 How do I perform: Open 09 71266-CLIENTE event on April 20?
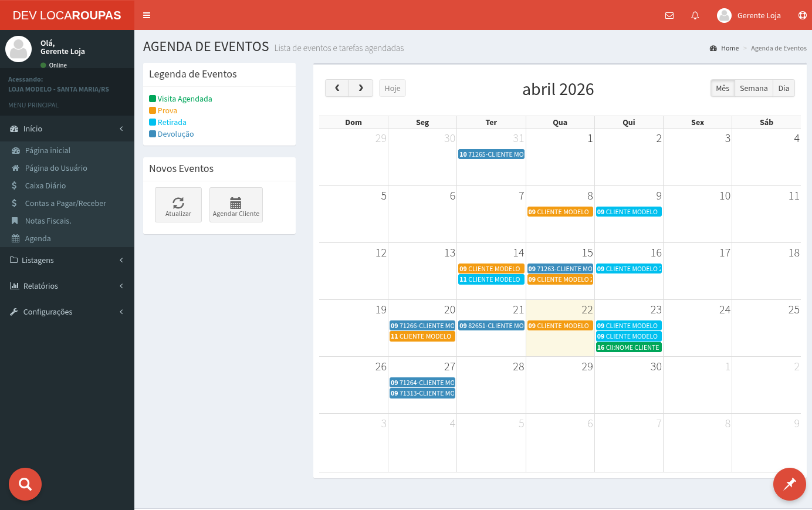pos(422,326)
